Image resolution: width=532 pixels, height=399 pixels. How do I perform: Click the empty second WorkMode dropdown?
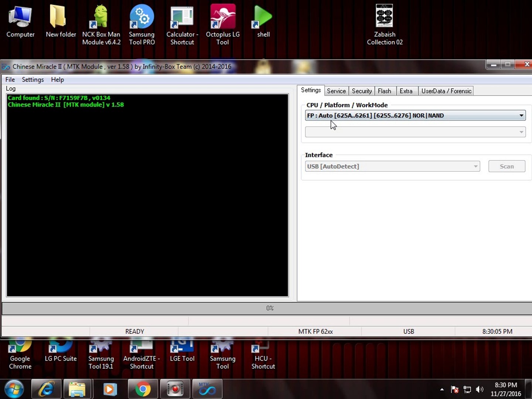coord(415,132)
